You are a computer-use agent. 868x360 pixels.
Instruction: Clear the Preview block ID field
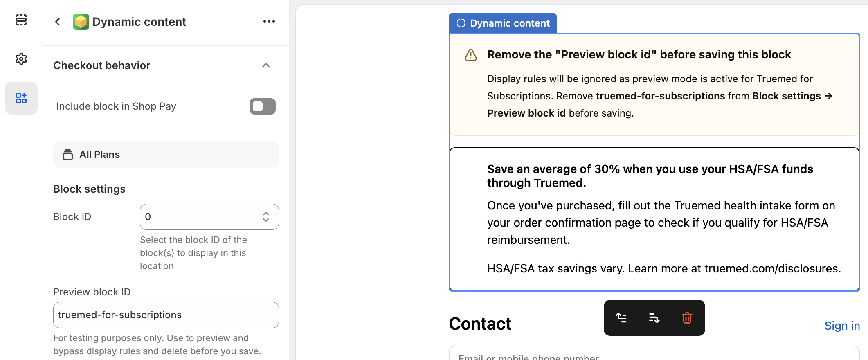[165, 315]
